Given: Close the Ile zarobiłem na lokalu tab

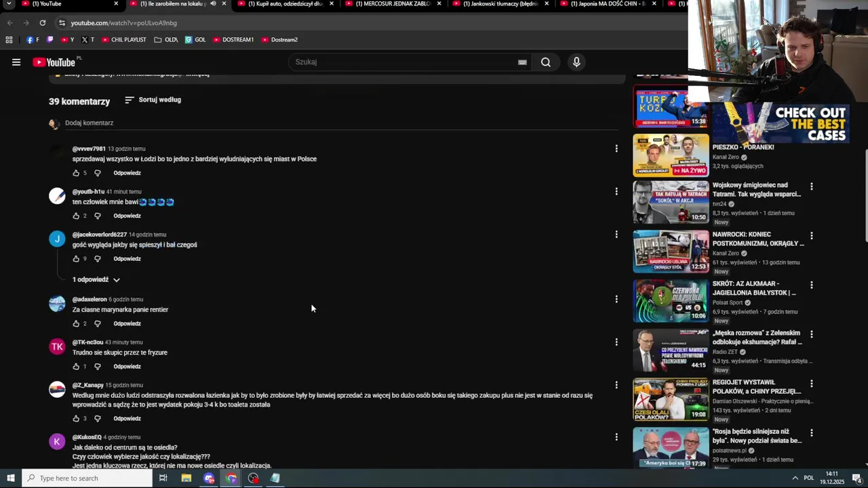Looking at the screenshot, I should click(224, 4).
